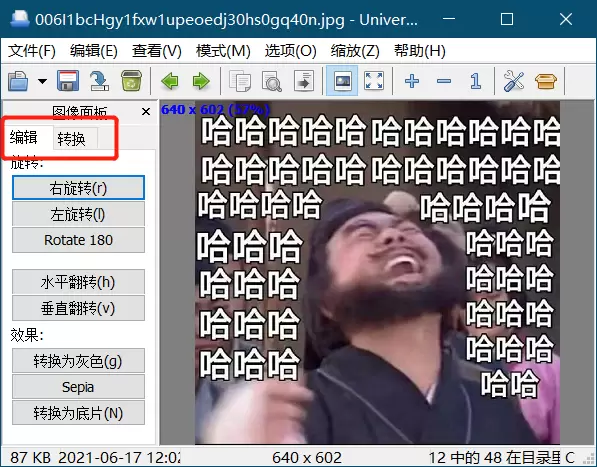Zoom out with the minus icon
The width and height of the screenshot is (597, 467).
(444, 81)
